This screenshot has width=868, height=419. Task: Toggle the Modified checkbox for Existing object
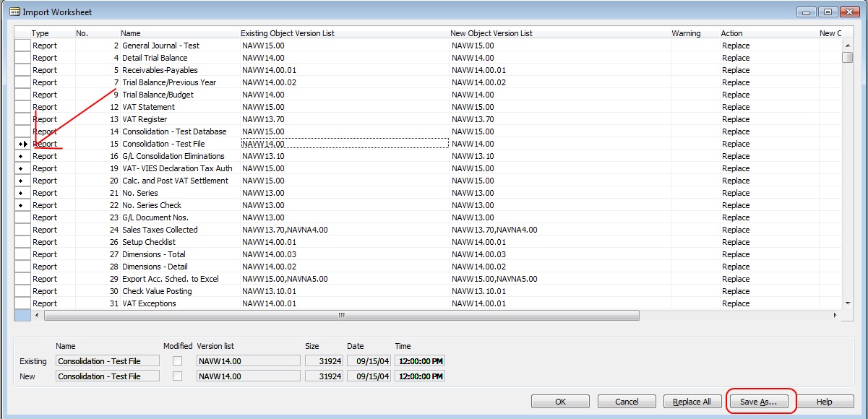coord(178,360)
